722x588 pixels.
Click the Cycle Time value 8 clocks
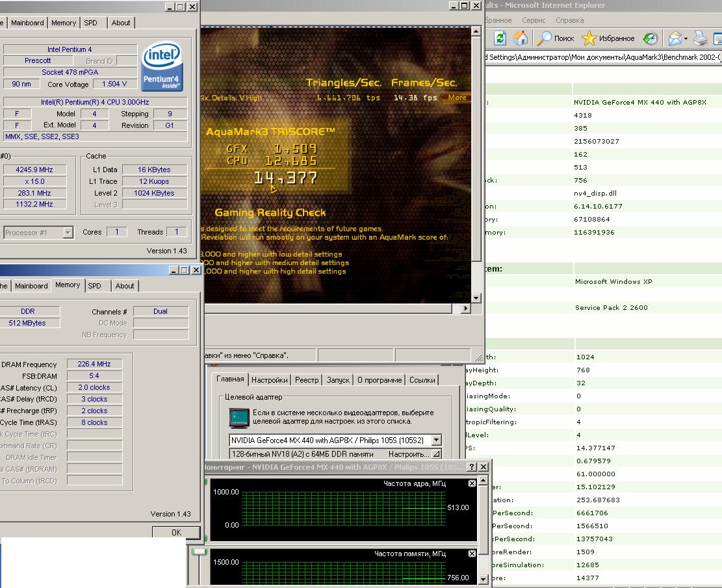tap(94, 422)
